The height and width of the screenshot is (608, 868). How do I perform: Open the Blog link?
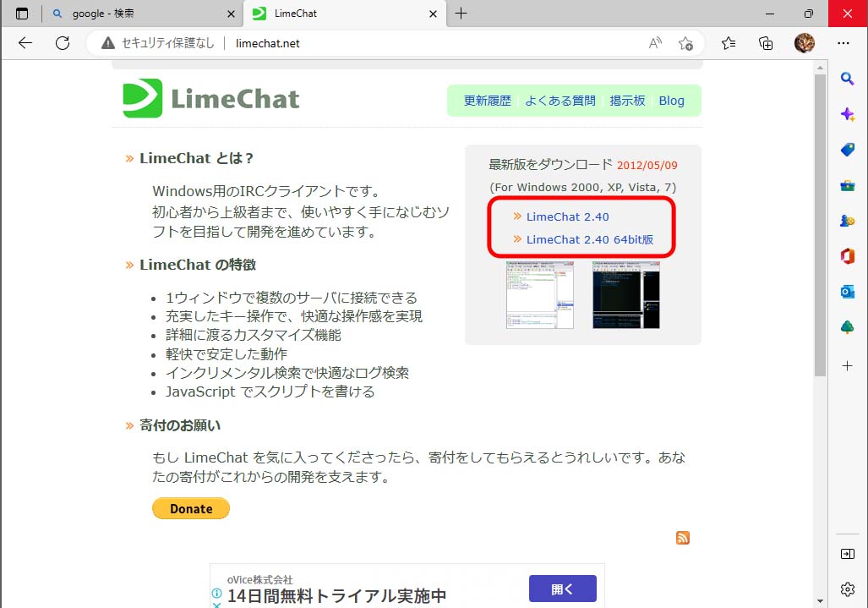pyautogui.click(x=671, y=101)
